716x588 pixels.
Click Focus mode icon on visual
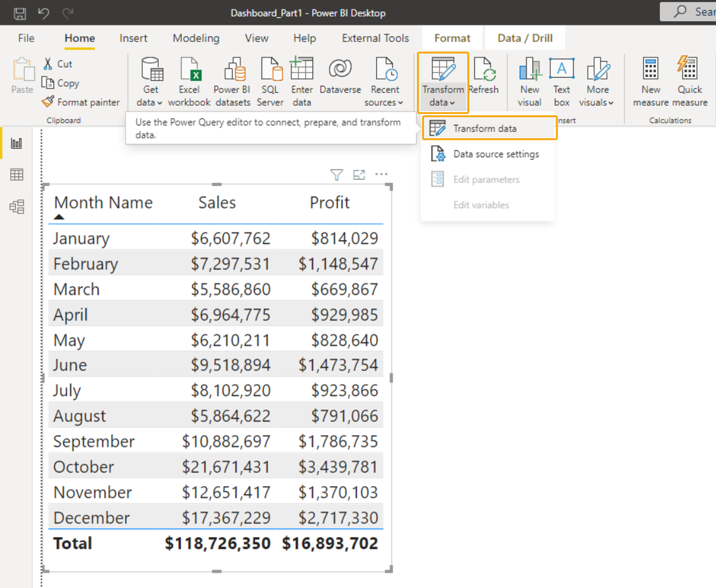[x=360, y=175]
